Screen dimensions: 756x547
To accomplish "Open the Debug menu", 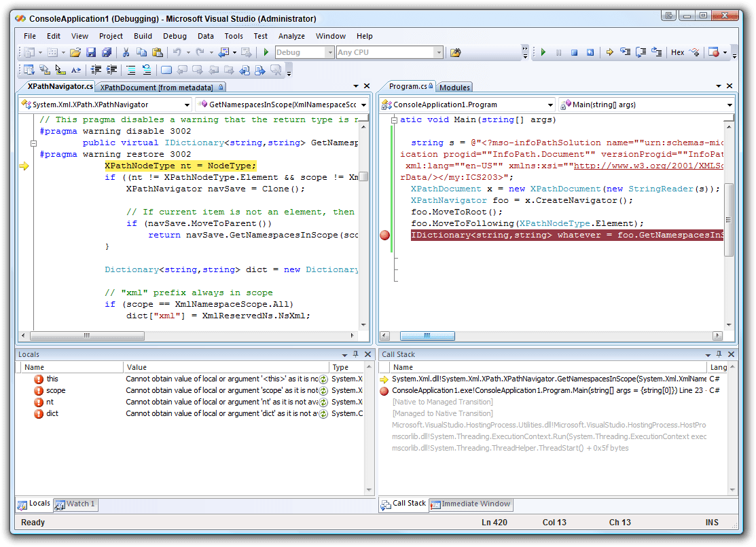I will pyautogui.click(x=175, y=36).
